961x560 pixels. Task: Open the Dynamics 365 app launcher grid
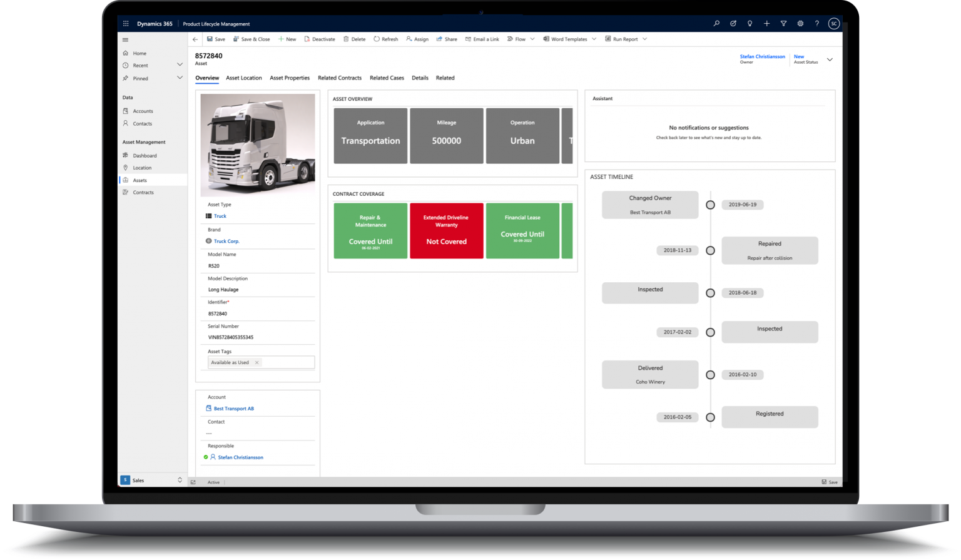[126, 24]
